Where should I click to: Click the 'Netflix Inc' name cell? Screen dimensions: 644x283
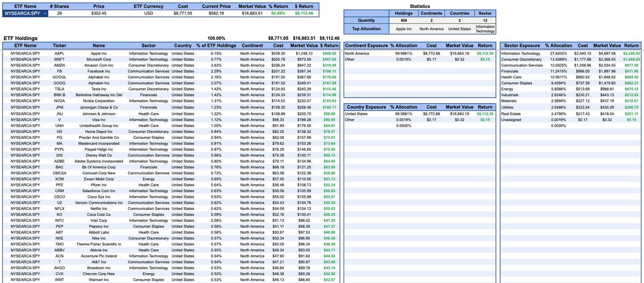98,209
